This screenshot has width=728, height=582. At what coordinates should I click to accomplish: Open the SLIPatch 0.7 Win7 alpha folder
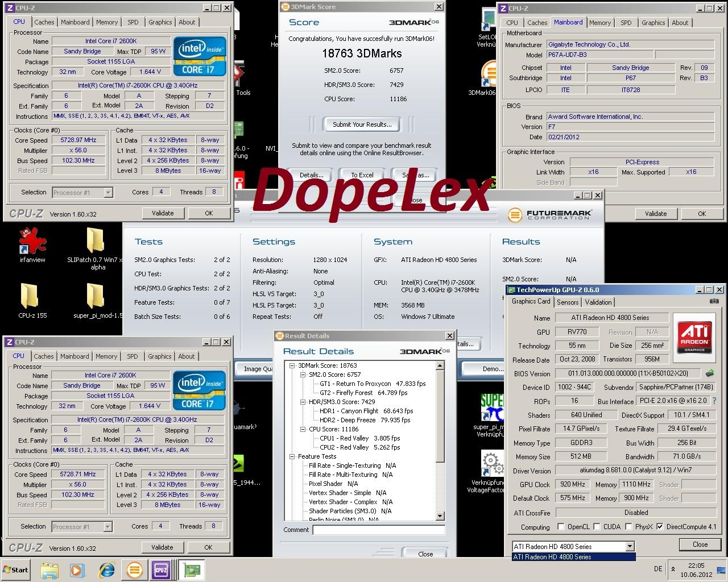[94, 241]
